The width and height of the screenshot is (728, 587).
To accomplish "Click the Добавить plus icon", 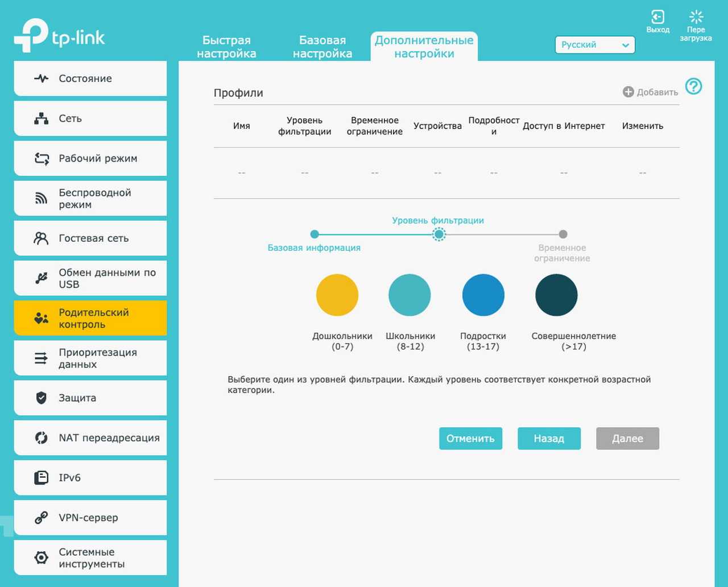I will (628, 92).
